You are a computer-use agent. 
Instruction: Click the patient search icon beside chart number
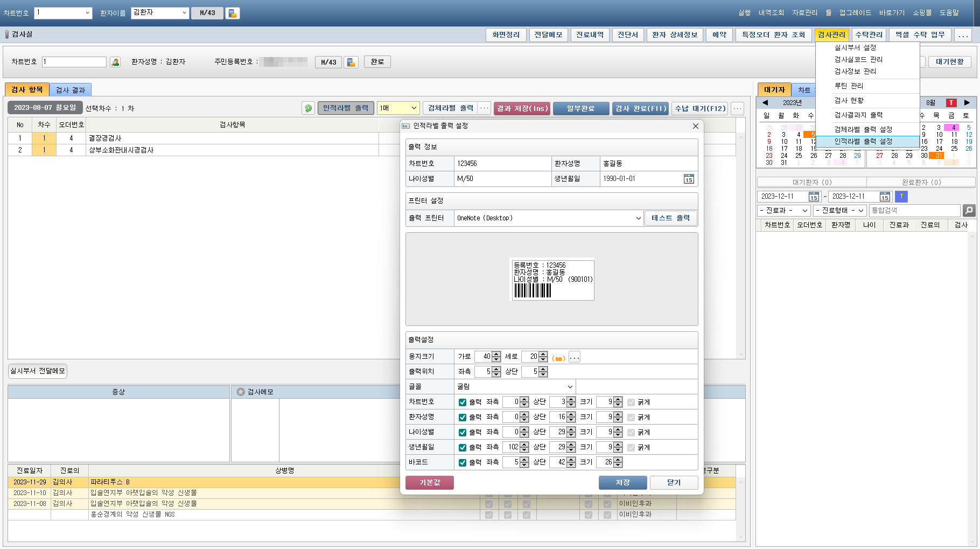[x=115, y=62]
